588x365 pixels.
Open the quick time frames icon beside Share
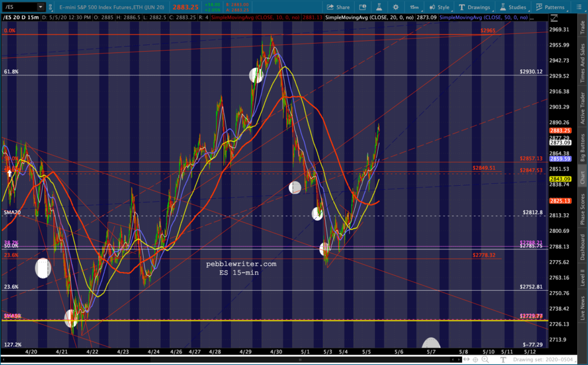click(x=363, y=7)
